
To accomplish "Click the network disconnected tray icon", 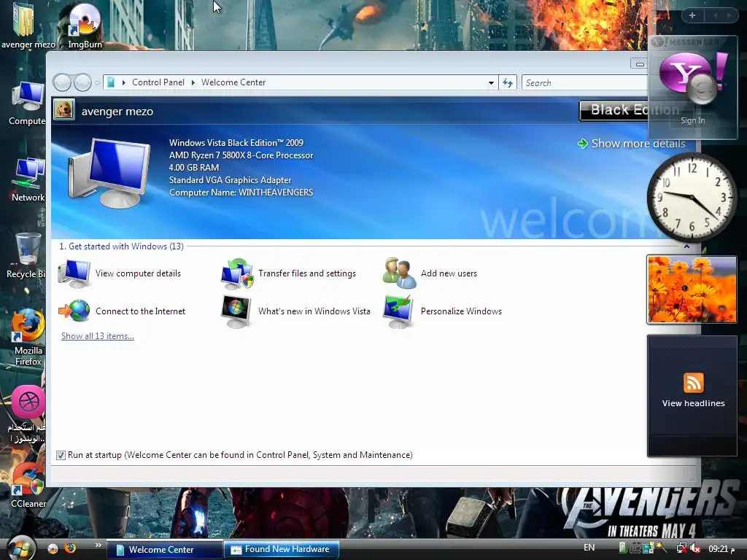I will [x=682, y=548].
